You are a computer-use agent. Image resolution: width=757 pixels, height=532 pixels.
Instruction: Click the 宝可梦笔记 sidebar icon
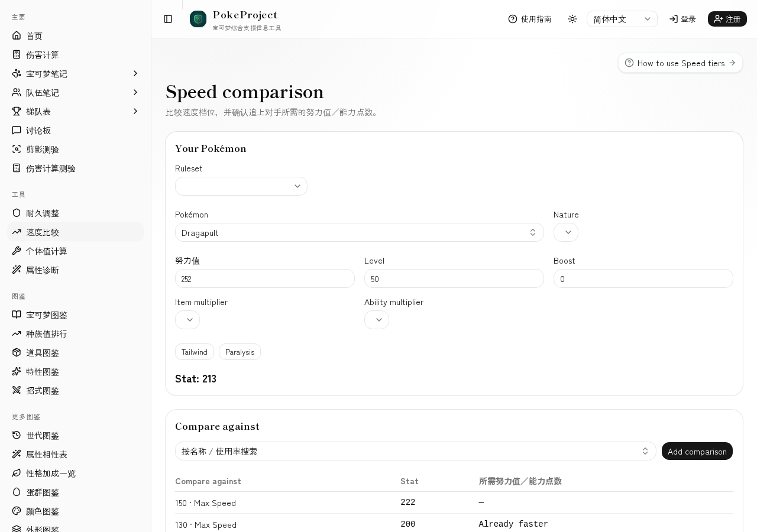click(x=17, y=73)
